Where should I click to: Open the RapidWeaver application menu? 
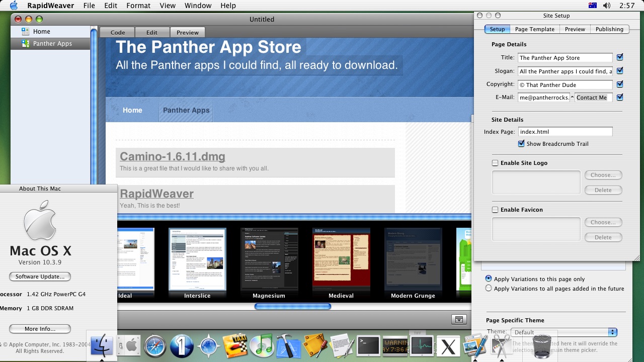pyautogui.click(x=50, y=6)
